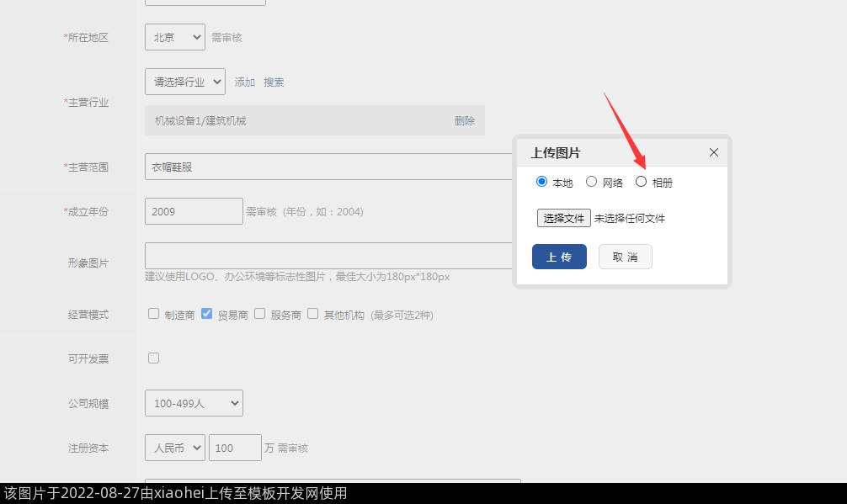Select the 相册 radio option
Screen dimensions: 847x504
coord(641,182)
